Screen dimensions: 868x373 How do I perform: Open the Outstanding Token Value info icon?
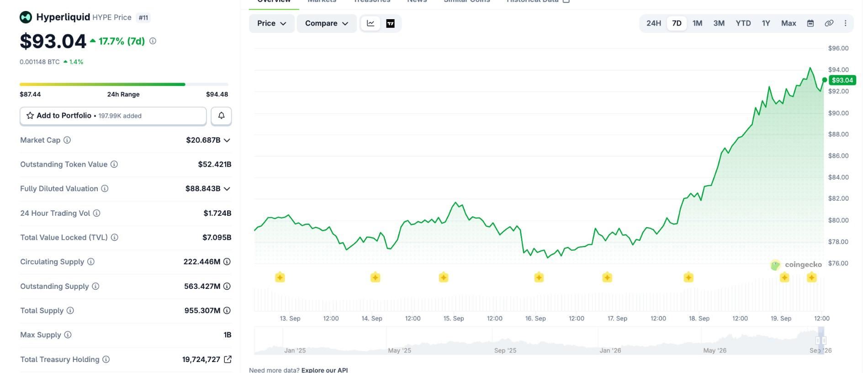coord(114,164)
